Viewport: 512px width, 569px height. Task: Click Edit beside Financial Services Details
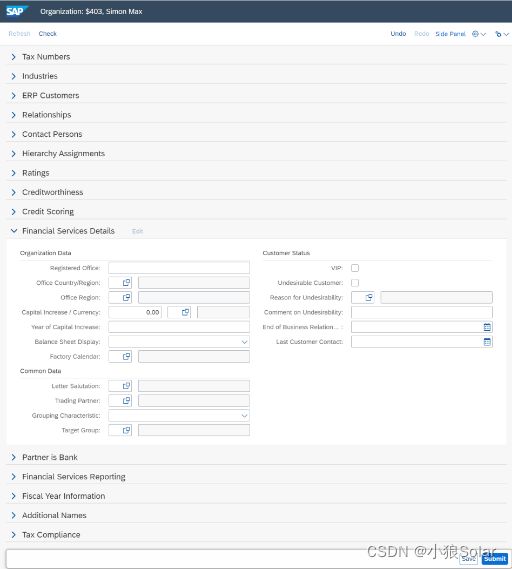point(137,231)
